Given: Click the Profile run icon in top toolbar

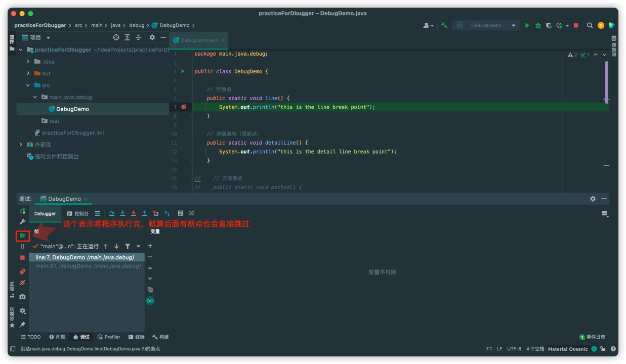Looking at the screenshot, I should click(559, 25).
